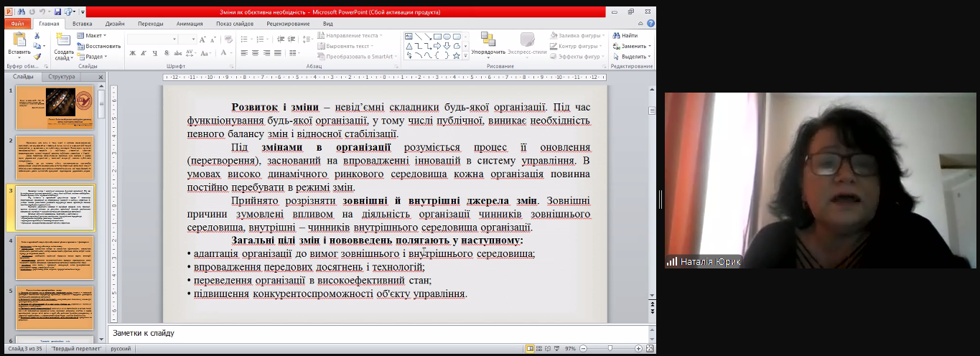The width and height of the screenshot is (980, 356).
Task: Switch to slide sorter view icon
Action: point(540,348)
